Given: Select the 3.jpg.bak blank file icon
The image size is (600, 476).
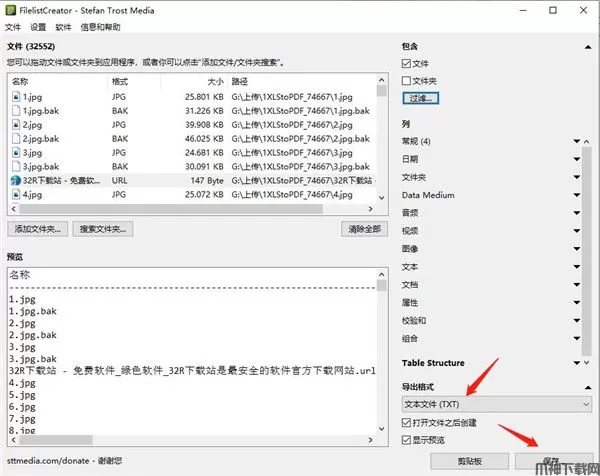Looking at the screenshot, I should [x=16, y=166].
